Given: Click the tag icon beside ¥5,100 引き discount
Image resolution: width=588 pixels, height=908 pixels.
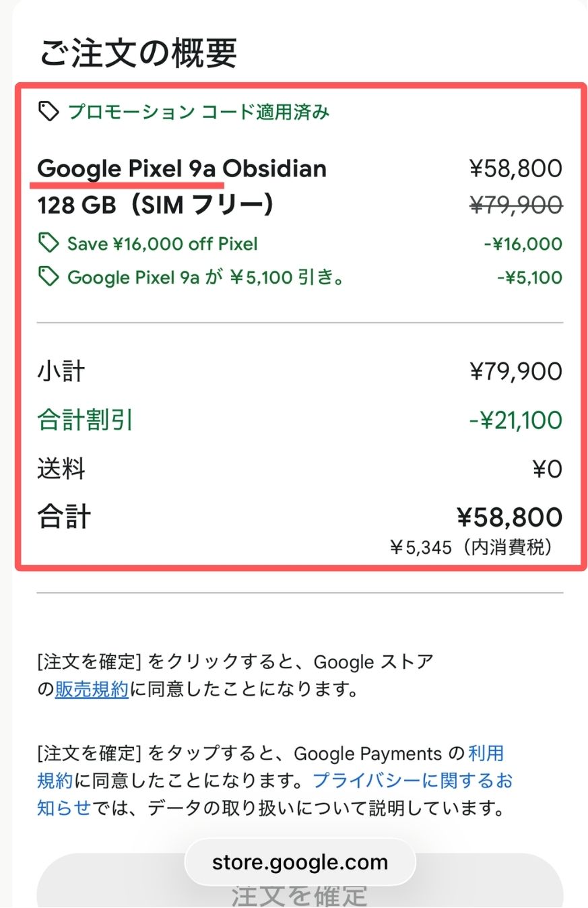Looking at the screenshot, I should 48,277.
